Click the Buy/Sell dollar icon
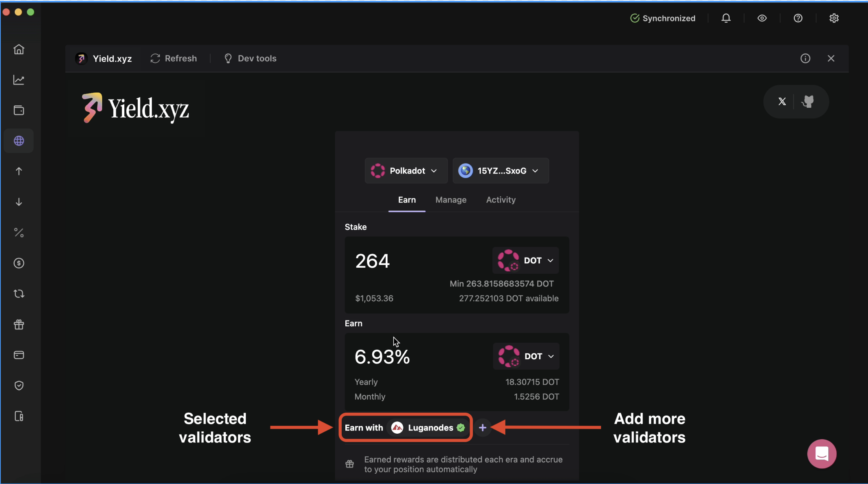The width and height of the screenshot is (868, 484). pos(19,263)
